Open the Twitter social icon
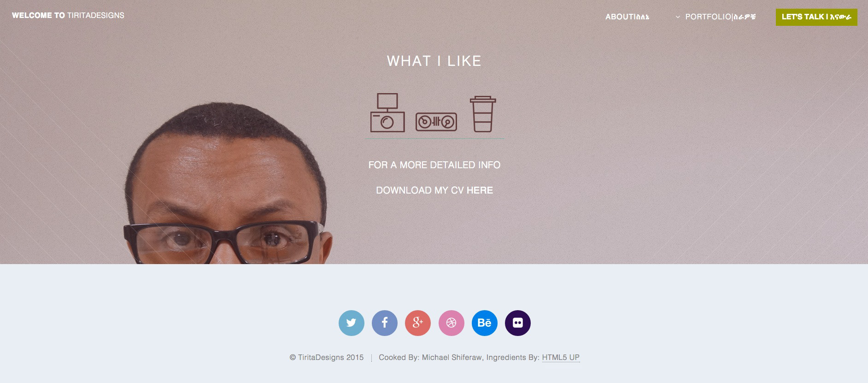The height and width of the screenshot is (383, 868). [352, 323]
